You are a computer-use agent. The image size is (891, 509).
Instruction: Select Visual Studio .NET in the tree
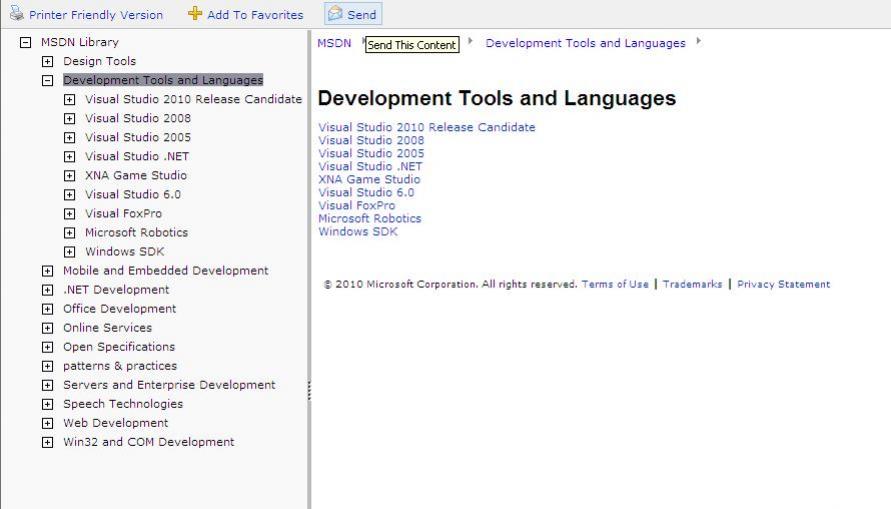pyautogui.click(x=137, y=156)
